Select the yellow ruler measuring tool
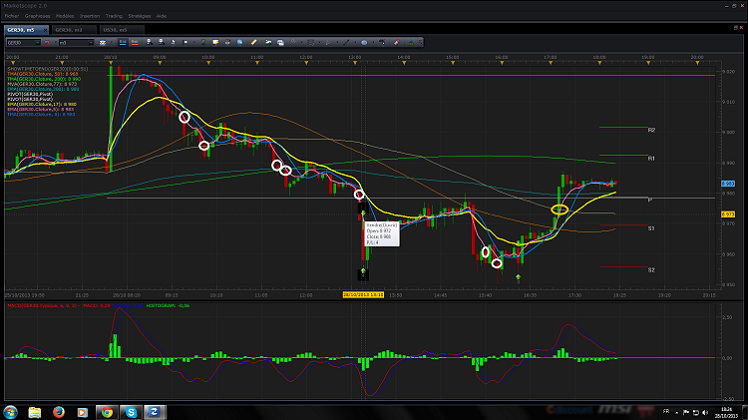The image size is (748, 420). 254,42
